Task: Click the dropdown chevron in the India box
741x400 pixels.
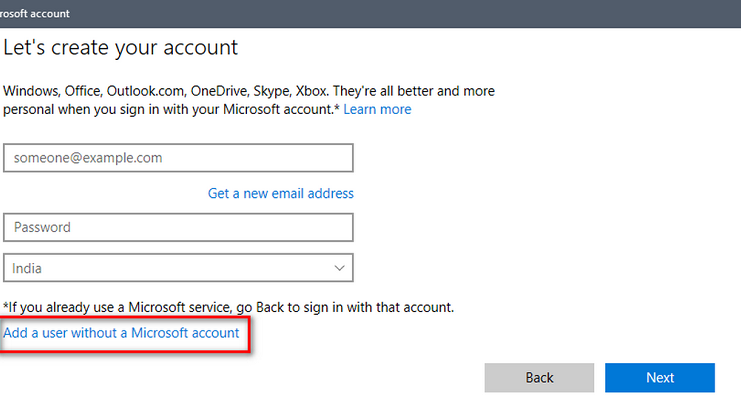Action: pyautogui.click(x=339, y=268)
